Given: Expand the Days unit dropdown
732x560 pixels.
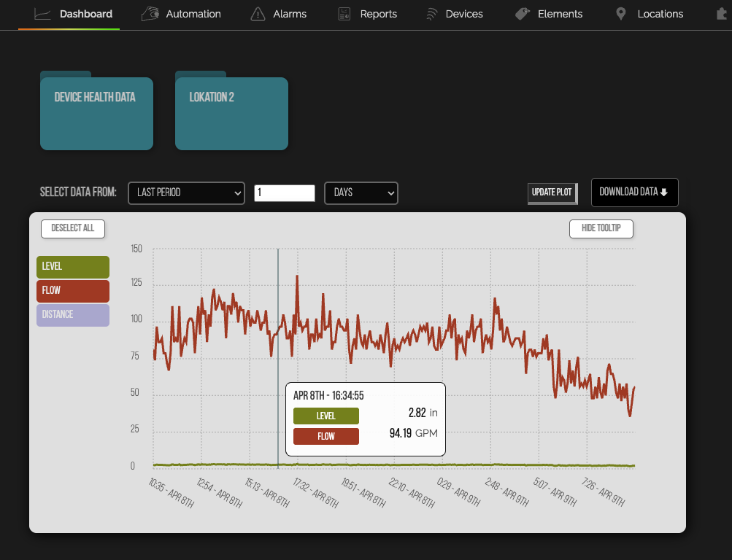Looking at the screenshot, I should (361, 193).
